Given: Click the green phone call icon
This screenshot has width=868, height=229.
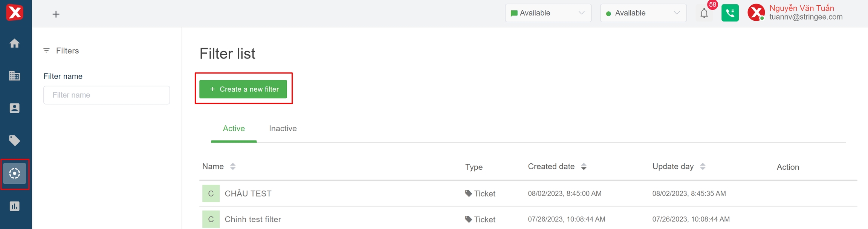Looking at the screenshot, I should 730,13.
